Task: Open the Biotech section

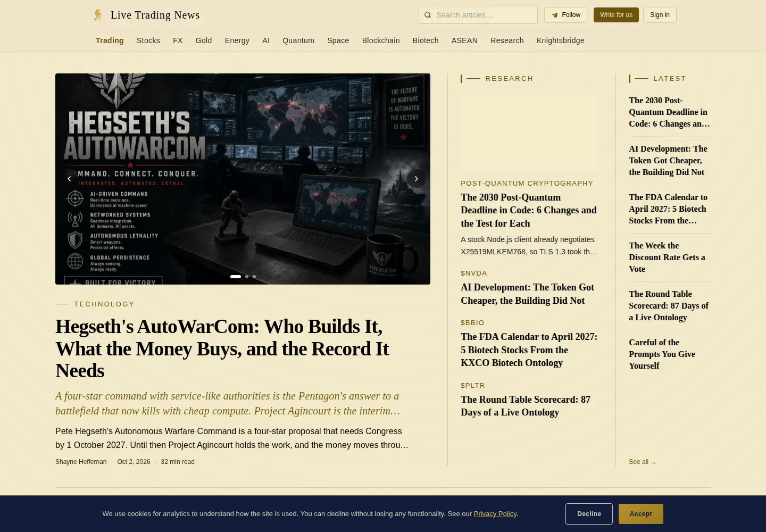Action: (426, 40)
